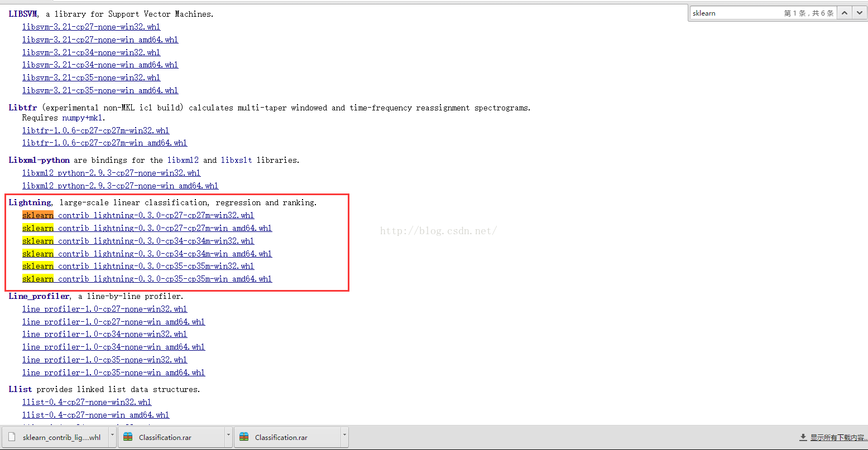
Task: Download libsvm-3.21-cp35-none-win32.whl
Action: coord(91,78)
